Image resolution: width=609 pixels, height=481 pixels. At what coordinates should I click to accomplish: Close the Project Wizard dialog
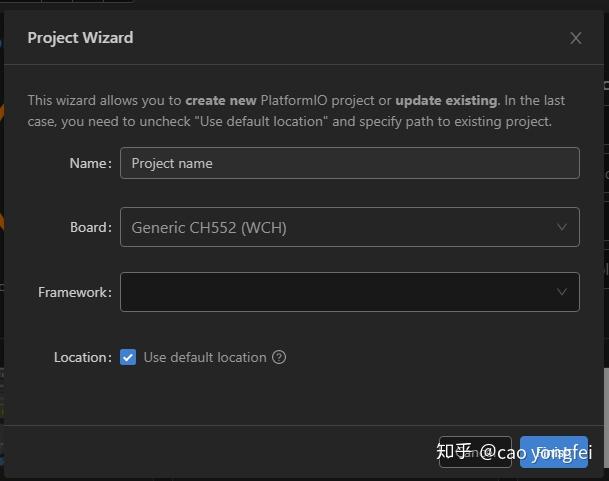575,38
